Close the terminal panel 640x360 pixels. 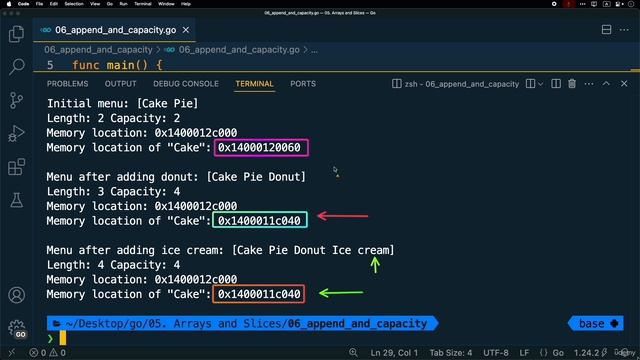click(624, 84)
